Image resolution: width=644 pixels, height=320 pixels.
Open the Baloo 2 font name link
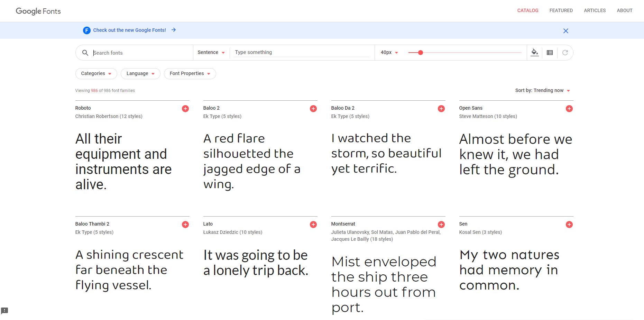click(211, 108)
